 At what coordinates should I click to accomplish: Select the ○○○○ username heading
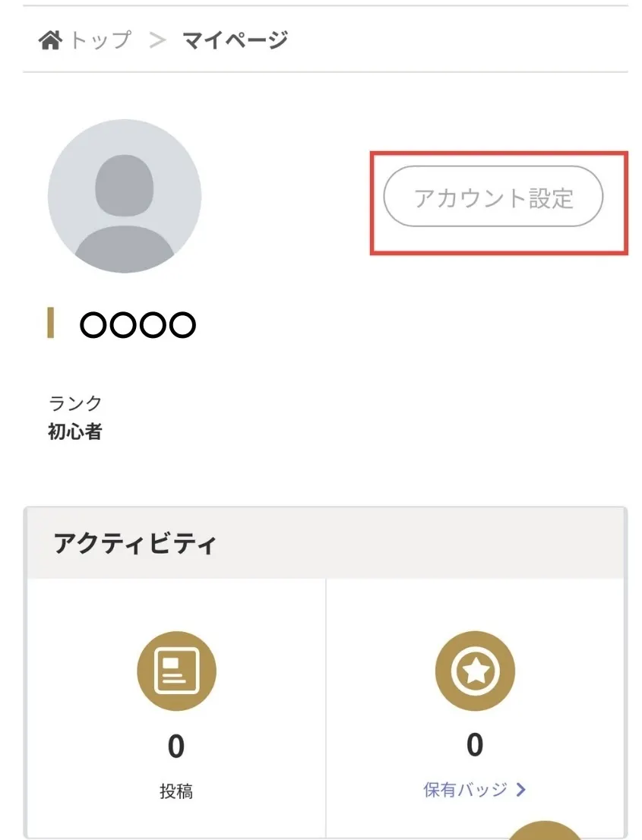[138, 324]
